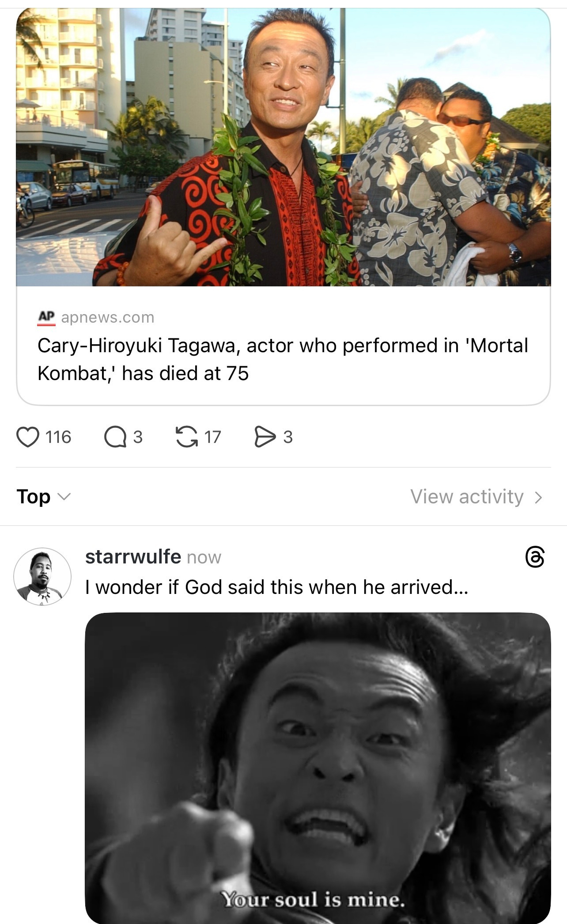The height and width of the screenshot is (924, 567).
Task: Click the chevron next to View activity
Action: 538,498
